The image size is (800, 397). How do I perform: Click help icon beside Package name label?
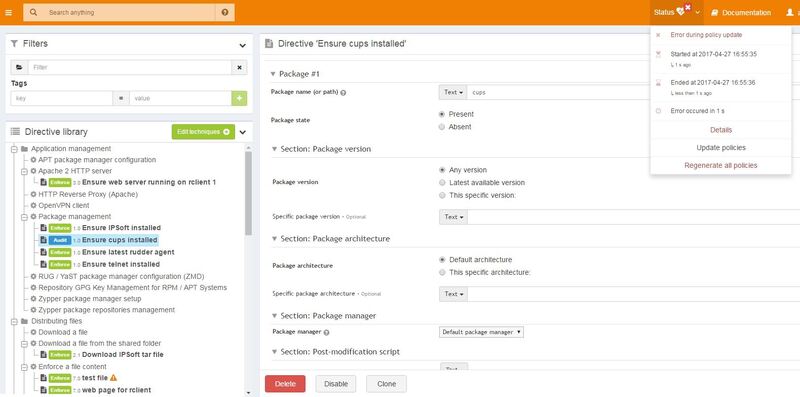coord(343,93)
